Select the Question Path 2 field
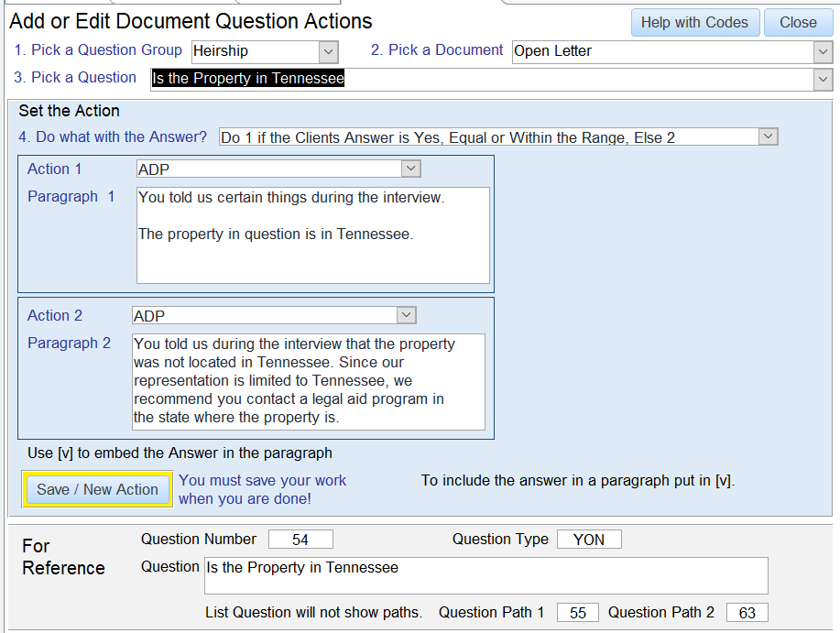 tap(747, 613)
